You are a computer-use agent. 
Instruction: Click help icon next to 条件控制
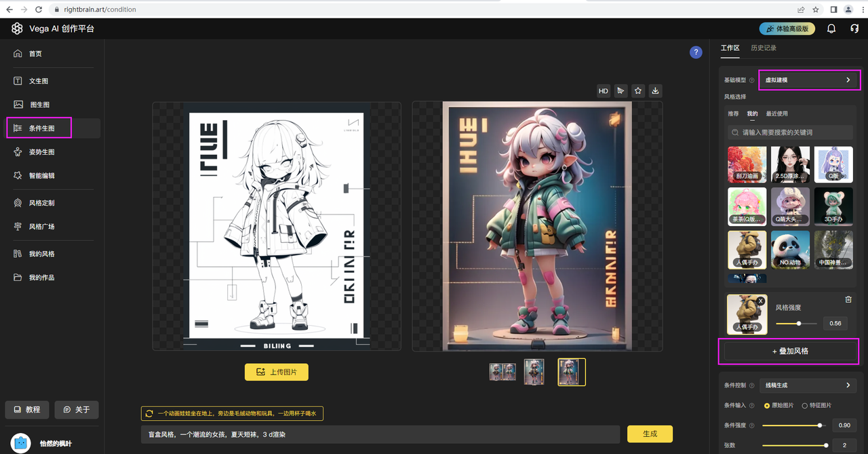click(x=751, y=385)
